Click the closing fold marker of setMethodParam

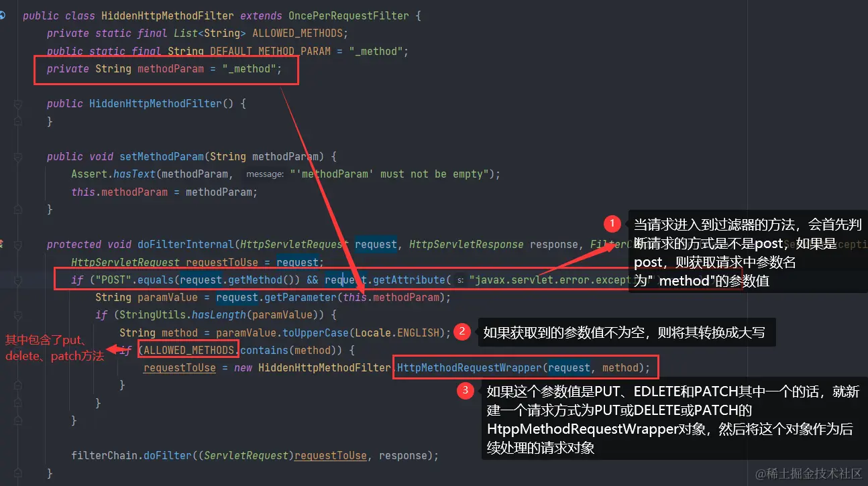[18, 209]
